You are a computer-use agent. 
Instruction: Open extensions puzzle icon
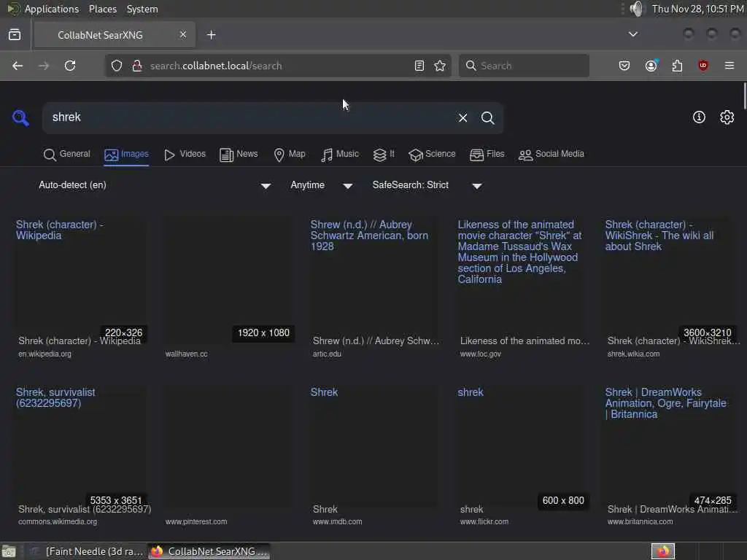(677, 66)
